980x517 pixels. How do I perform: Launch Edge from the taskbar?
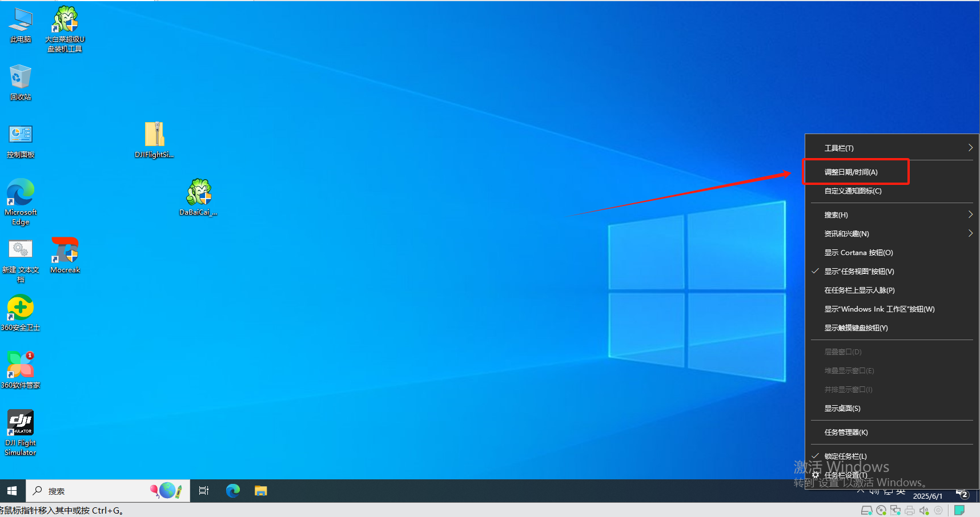pos(233,491)
